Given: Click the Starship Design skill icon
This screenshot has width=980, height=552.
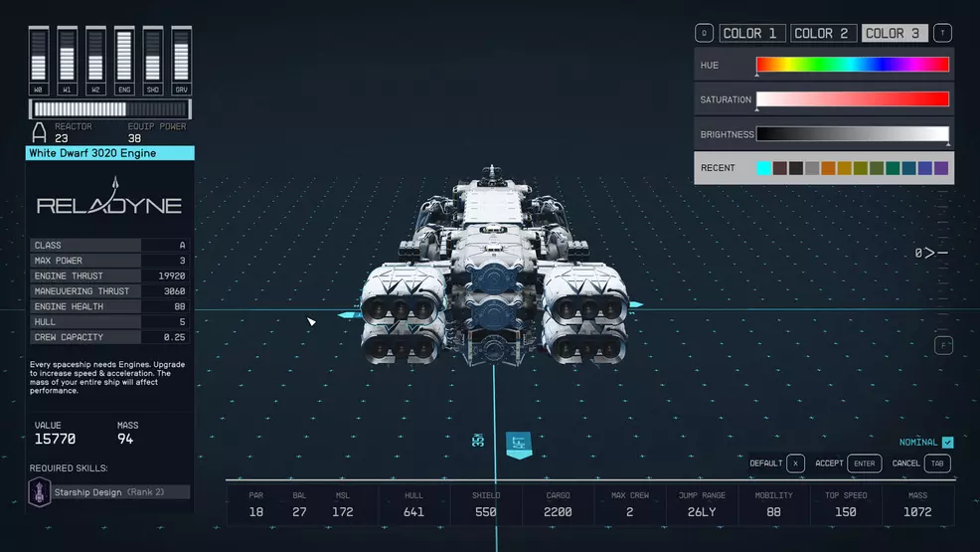Looking at the screenshot, I should (x=40, y=492).
